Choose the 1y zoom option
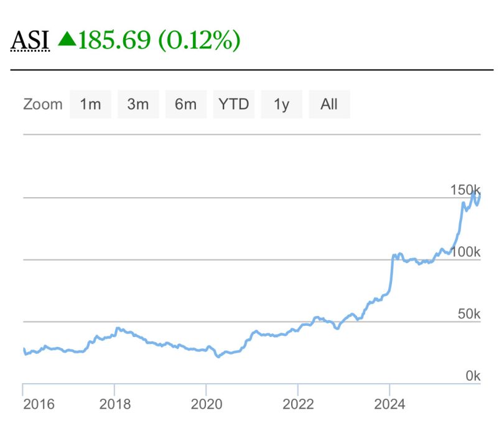The image size is (504, 421). [281, 104]
